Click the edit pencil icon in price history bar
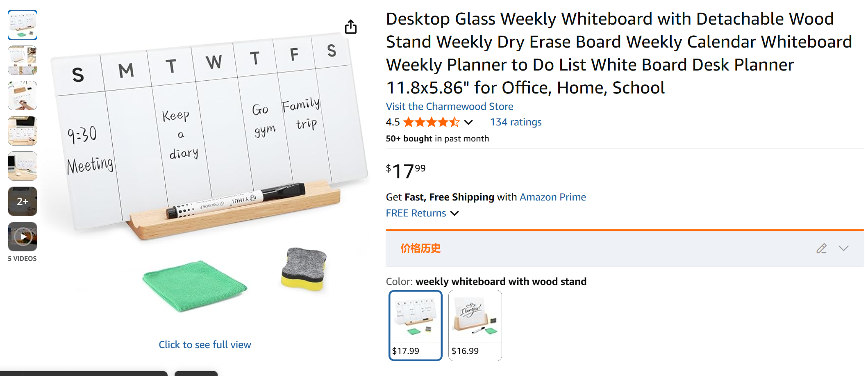This screenshot has height=376, width=868. pyautogui.click(x=821, y=248)
